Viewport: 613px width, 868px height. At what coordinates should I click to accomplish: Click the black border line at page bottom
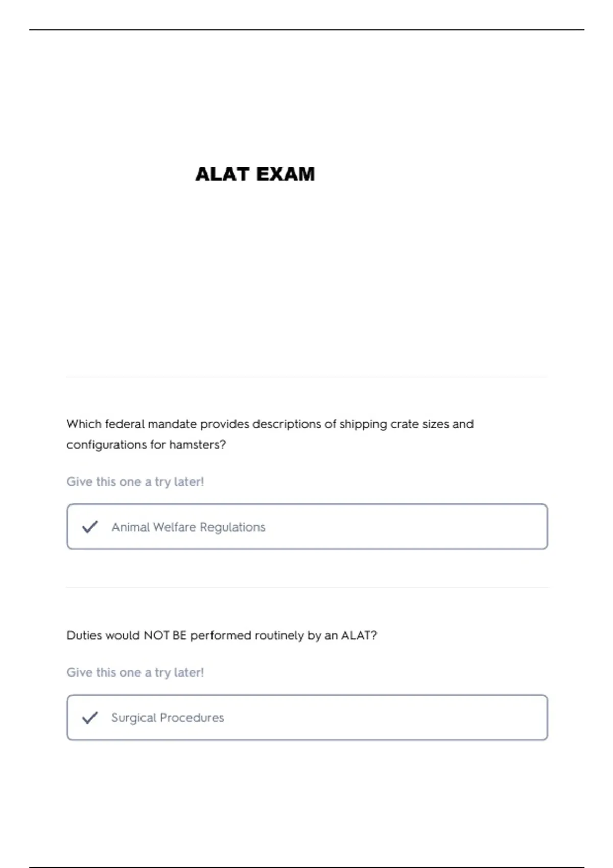(306, 866)
